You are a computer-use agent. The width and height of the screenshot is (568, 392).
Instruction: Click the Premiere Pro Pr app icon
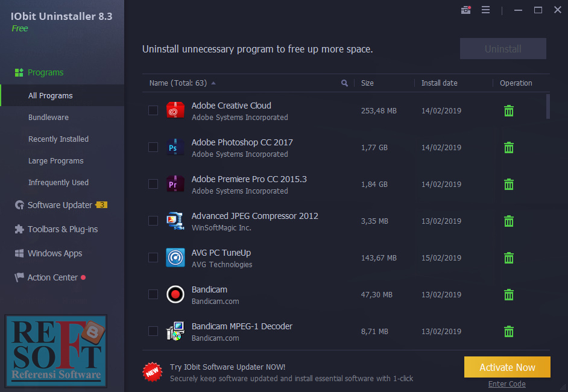[175, 184]
